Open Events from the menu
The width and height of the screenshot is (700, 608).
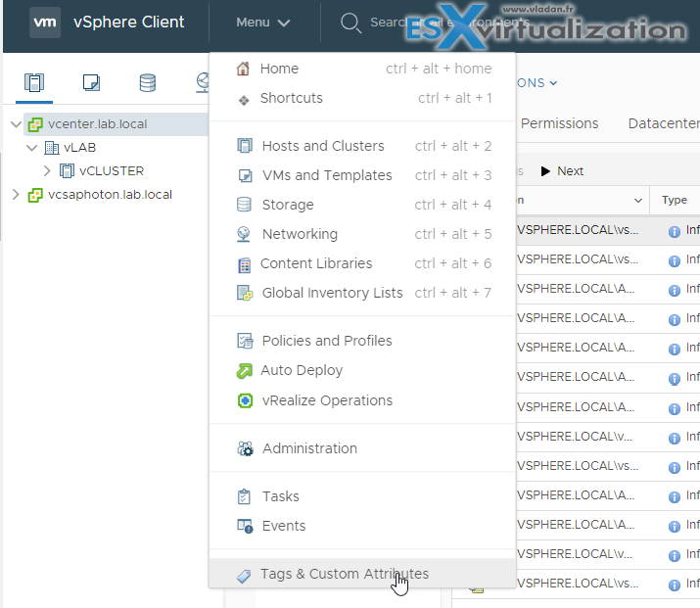click(362, 526)
